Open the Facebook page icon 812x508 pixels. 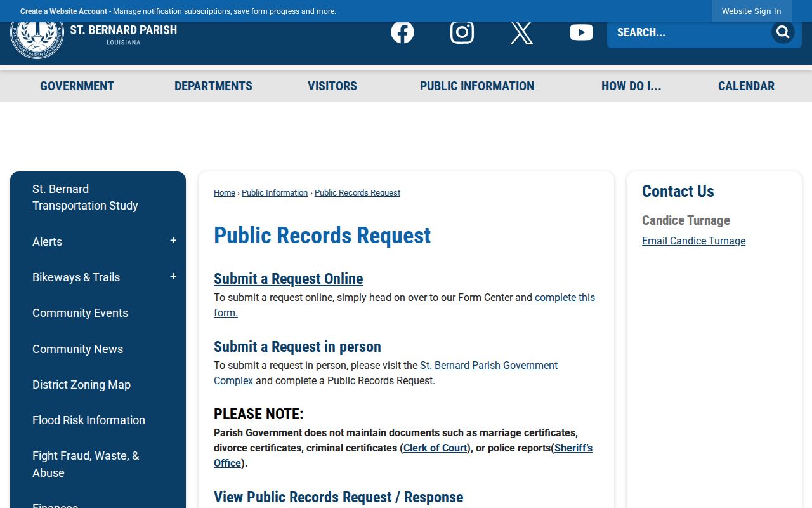click(402, 32)
